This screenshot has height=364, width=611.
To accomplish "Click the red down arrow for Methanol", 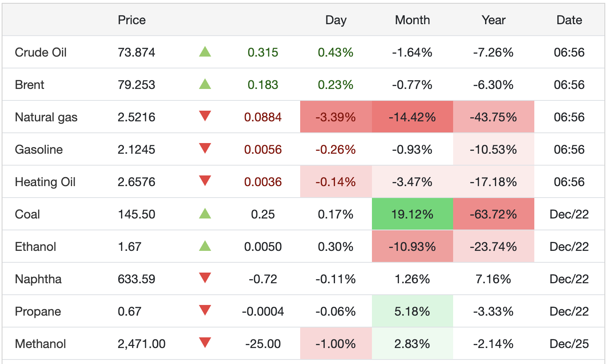I will click(x=205, y=343).
